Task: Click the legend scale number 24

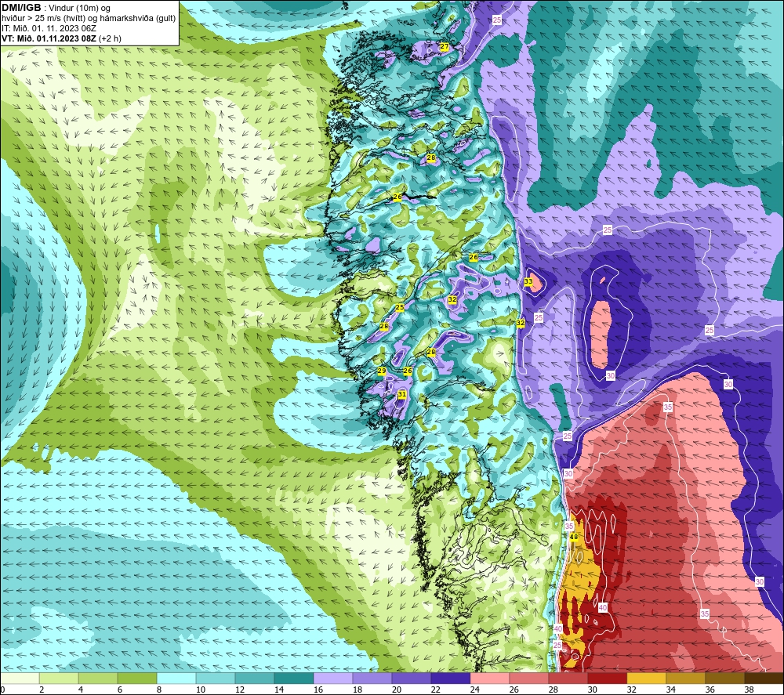Action: pos(475,690)
